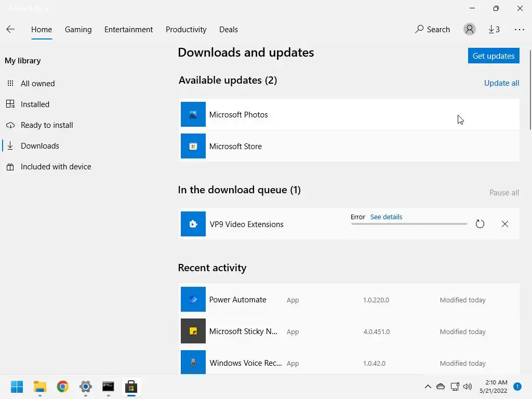Image resolution: width=532 pixels, height=399 pixels.
Task: Select Installed in My library
Action: tap(35, 104)
